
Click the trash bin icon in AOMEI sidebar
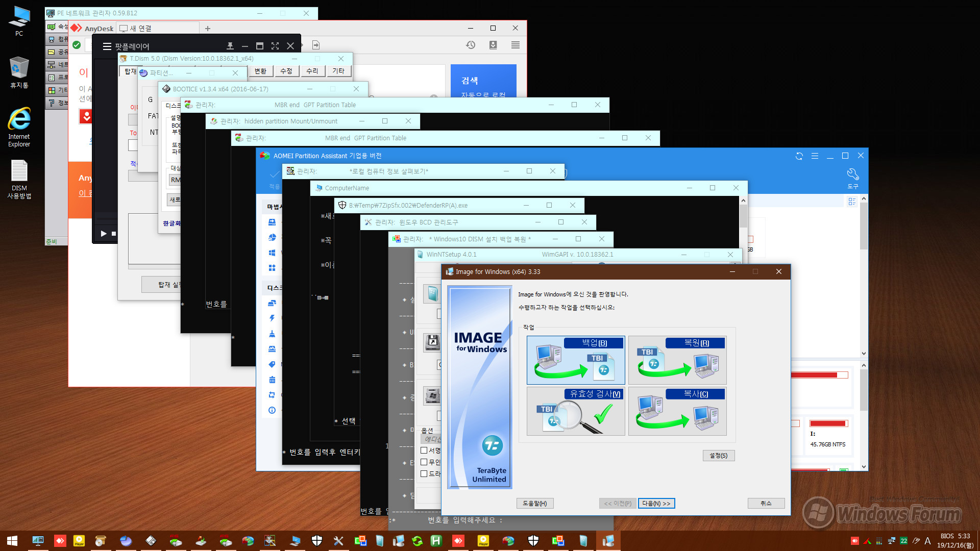pos(272,380)
